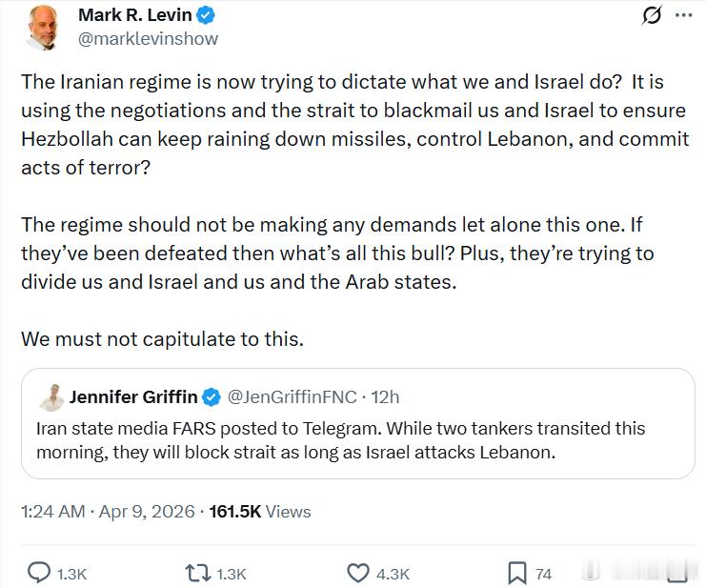This screenshot has width=706, height=588.
Task: Open the Mark R. Levin display name
Action: (134, 15)
